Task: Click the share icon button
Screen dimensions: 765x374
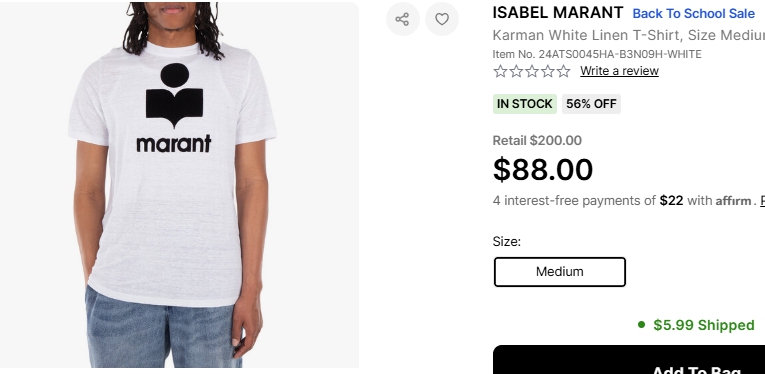Action: 403,19
